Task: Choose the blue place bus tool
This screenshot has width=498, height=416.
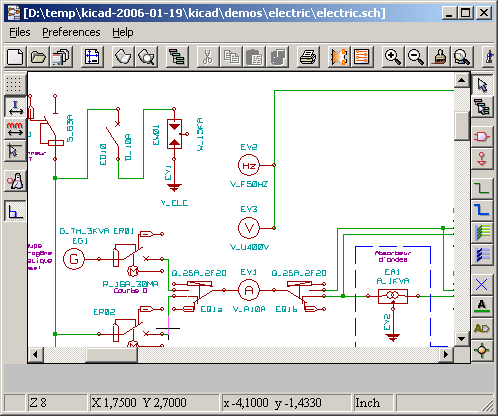Action: (482, 210)
